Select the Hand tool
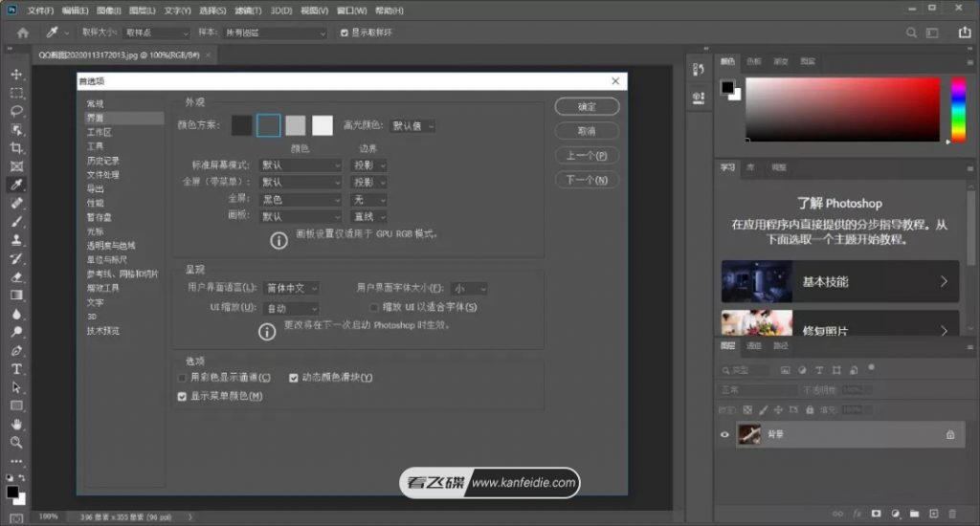Screen dimensions: 980x526 tap(17, 425)
